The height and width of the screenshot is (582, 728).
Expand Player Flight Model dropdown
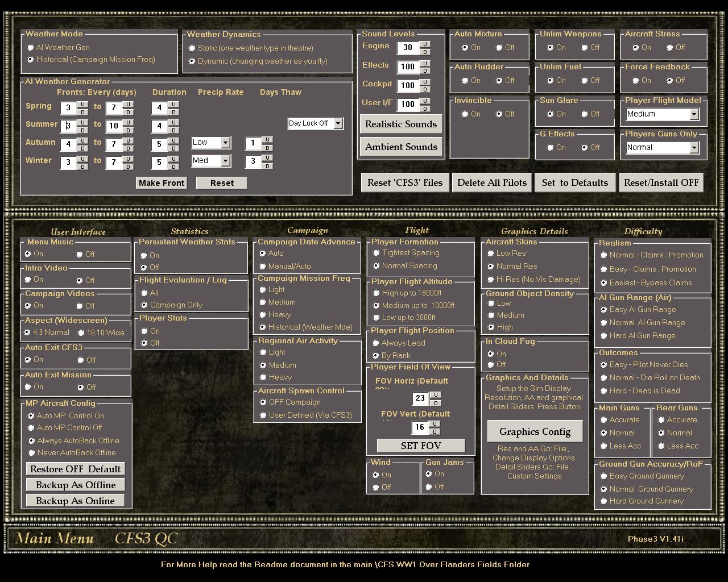[x=694, y=114]
